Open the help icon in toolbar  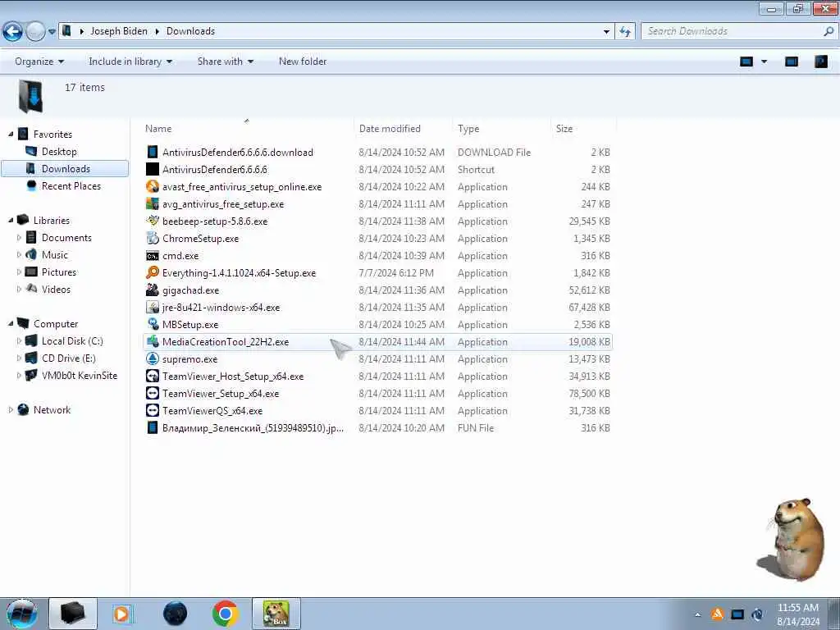click(820, 62)
